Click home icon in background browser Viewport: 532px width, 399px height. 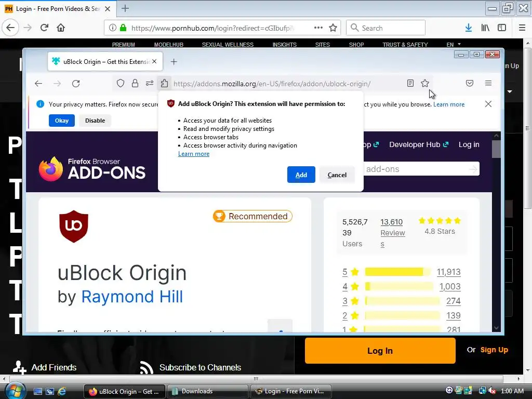click(61, 28)
